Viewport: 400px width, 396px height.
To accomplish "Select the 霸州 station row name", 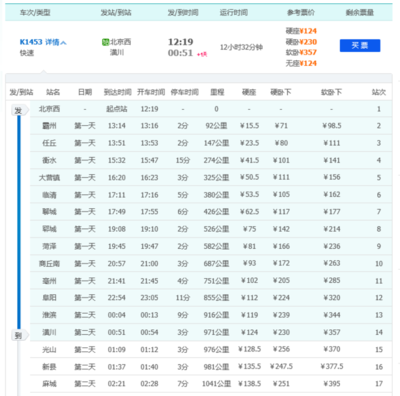I will coord(49,126).
